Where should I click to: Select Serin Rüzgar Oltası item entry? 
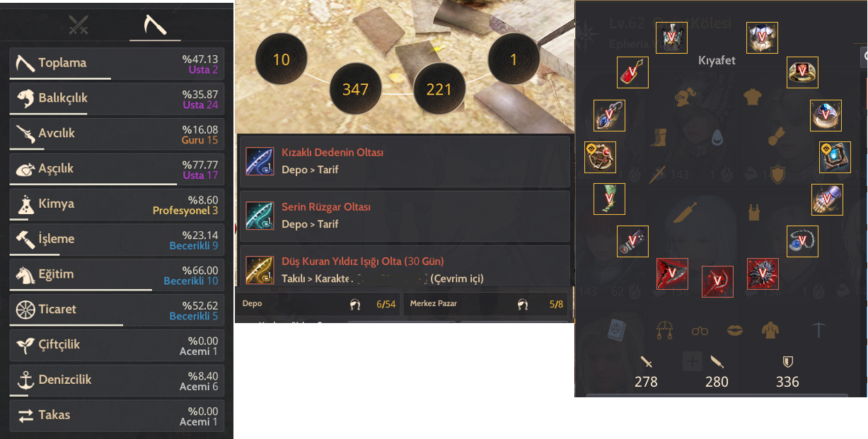pos(405,216)
